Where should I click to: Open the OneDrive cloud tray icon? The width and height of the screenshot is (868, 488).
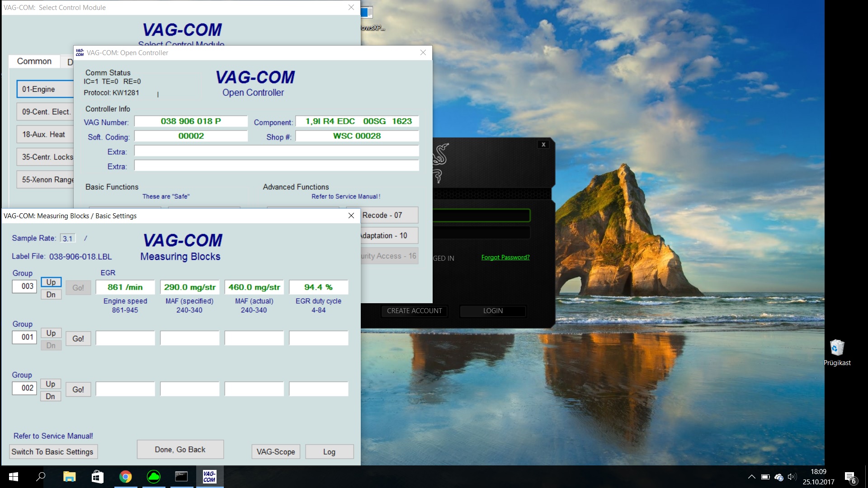coord(778,477)
